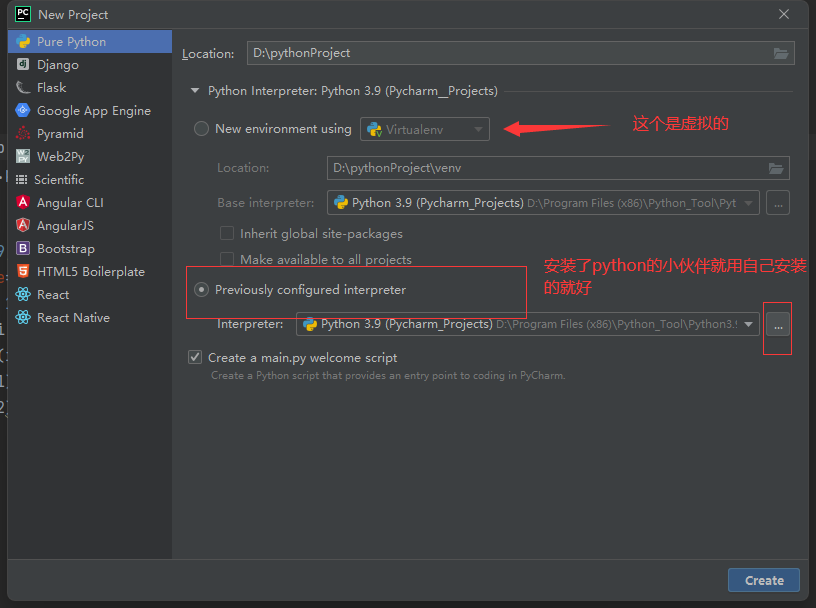The width and height of the screenshot is (816, 608).
Task: Open the Interpreter dropdown list
Action: pos(749,324)
